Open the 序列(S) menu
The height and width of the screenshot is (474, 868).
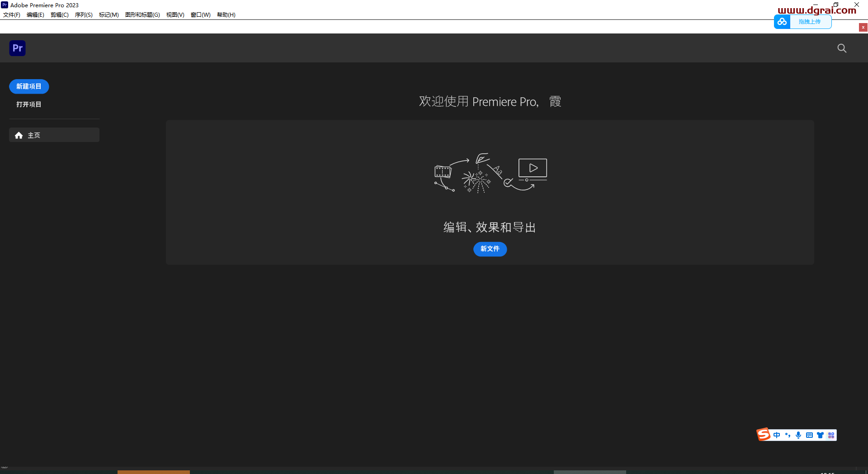(83, 14)
